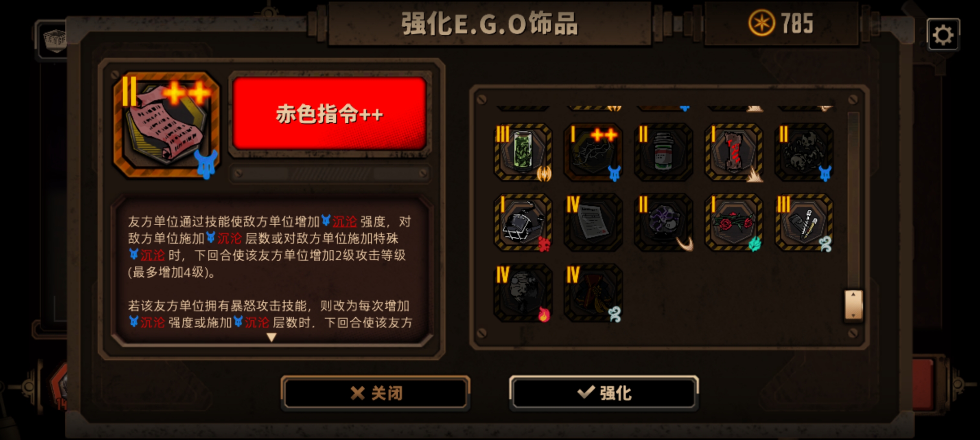Select the black cube tier I gift

(x=523, y=222)
